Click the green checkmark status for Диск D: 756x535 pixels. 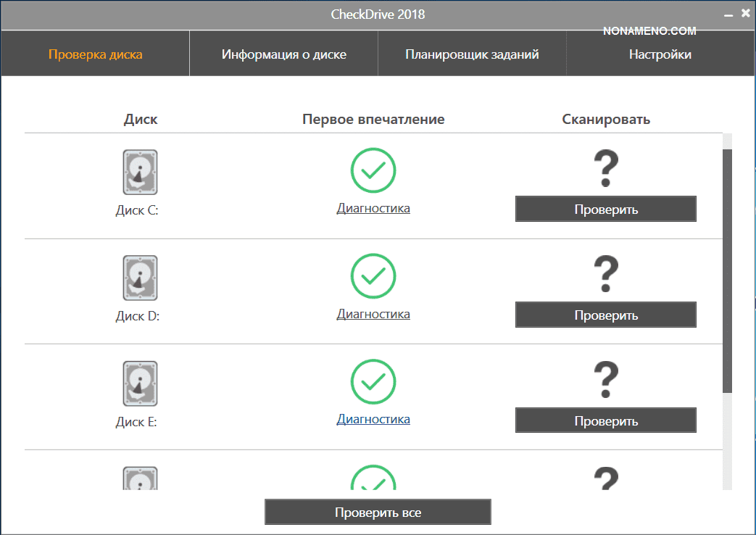(x=373, y=276)
